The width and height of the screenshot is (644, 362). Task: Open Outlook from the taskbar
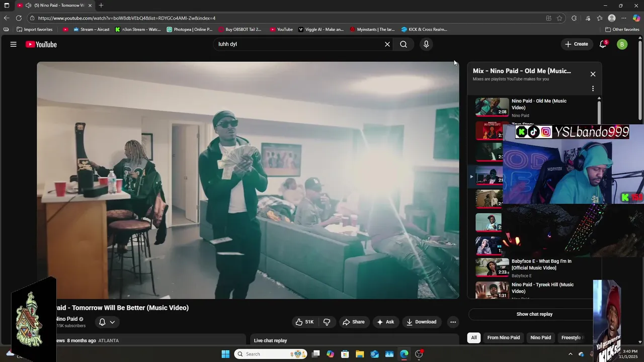coord(375,354)
